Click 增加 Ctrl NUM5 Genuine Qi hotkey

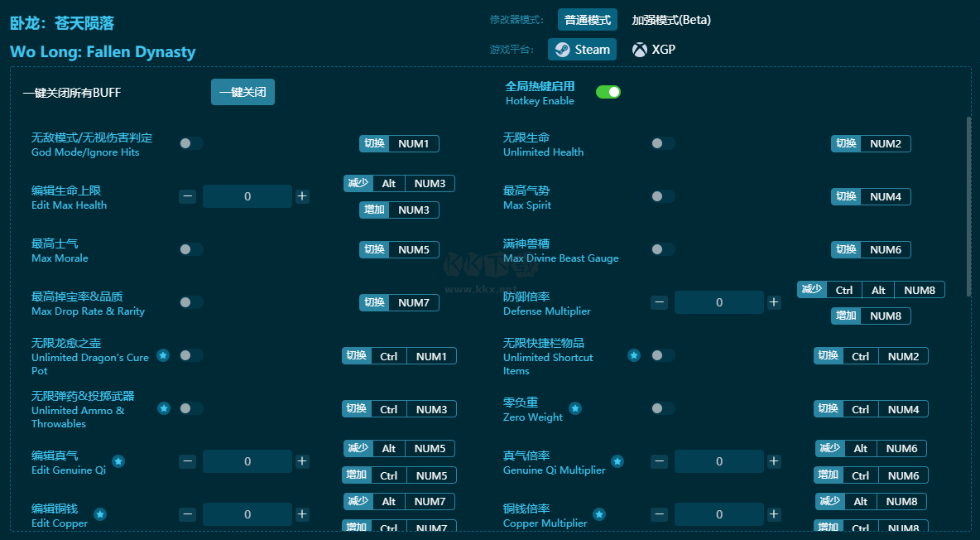pyautogui.click(x=399, y=475)
